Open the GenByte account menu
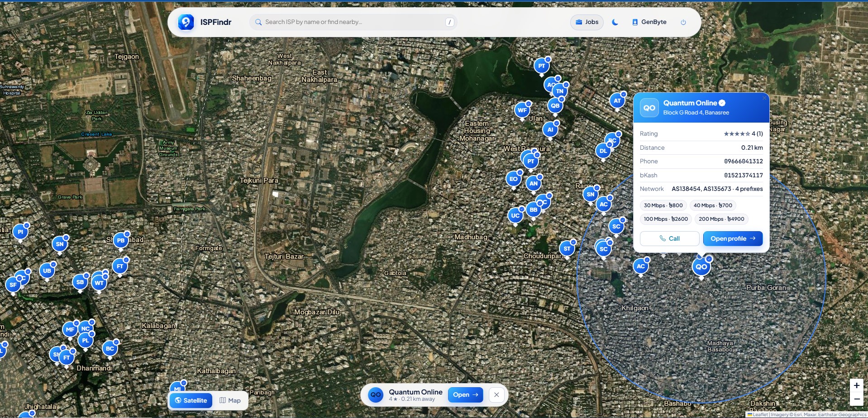This screenshot has height=418, width=868. coord(649,22)
